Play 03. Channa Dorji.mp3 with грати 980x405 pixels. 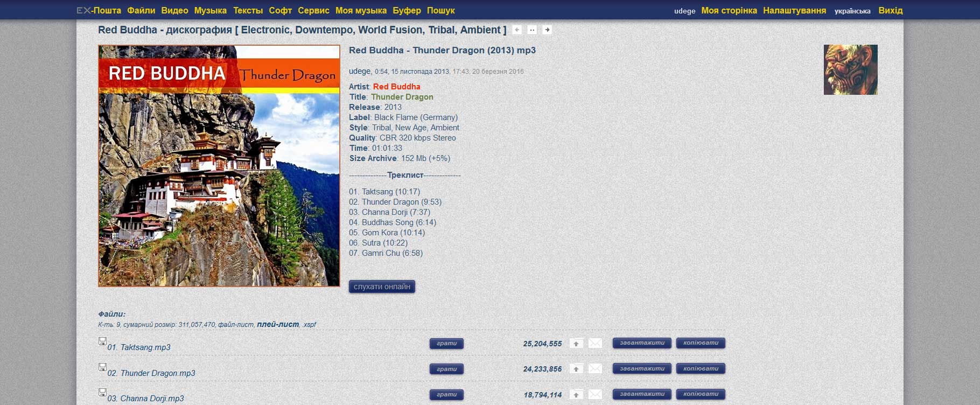pos(446,395)
